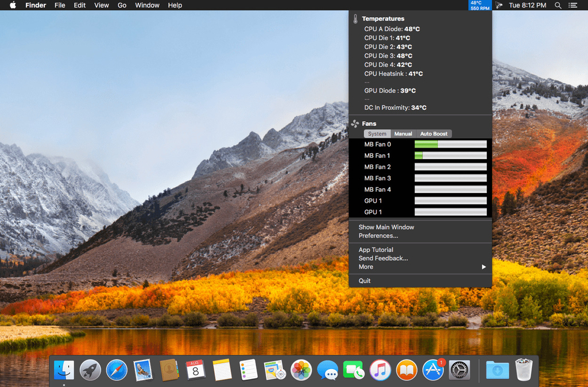Switch fan control to Manual mode

pos(403,134)
